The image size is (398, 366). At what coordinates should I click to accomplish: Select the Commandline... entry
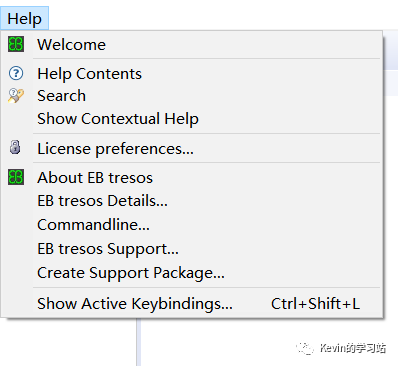tap(191, 225)
